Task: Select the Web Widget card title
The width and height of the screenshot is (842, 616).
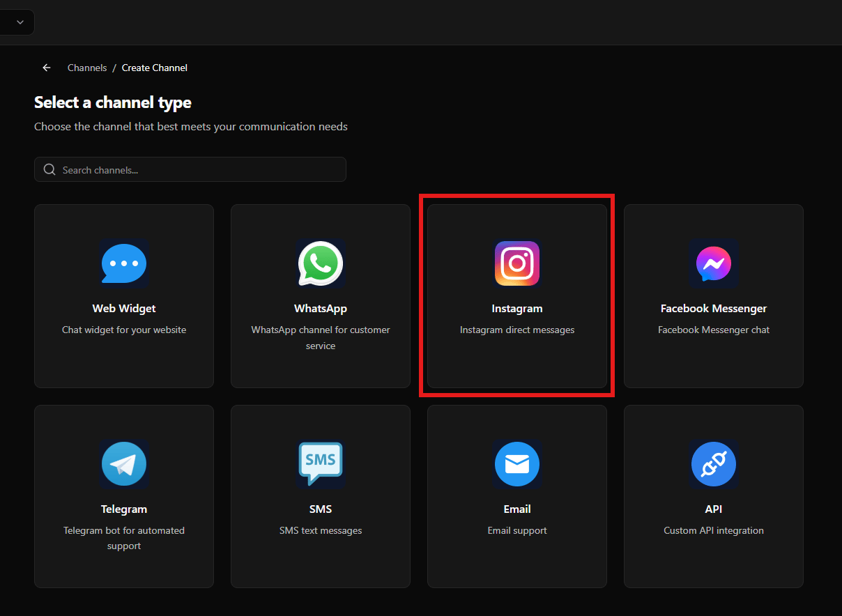Action: 124,309
